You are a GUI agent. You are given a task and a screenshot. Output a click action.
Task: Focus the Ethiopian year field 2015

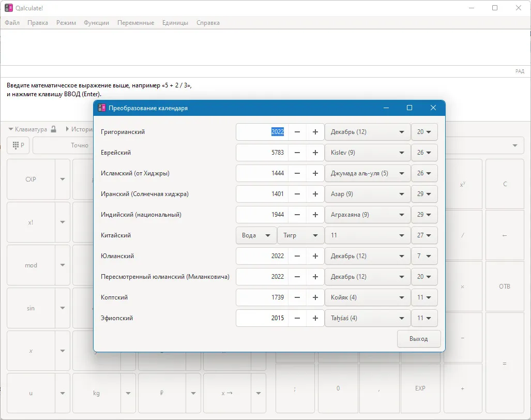click(x=262, y=318)
